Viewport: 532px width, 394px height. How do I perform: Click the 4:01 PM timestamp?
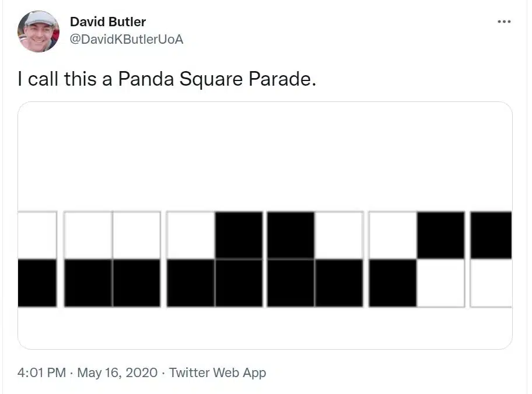click(x=42, y=372)
